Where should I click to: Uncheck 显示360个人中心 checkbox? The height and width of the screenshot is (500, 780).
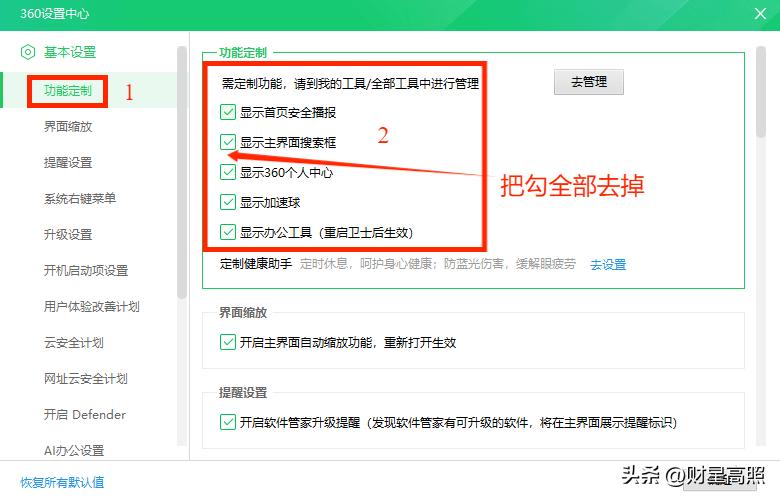[x=228, y=173]
